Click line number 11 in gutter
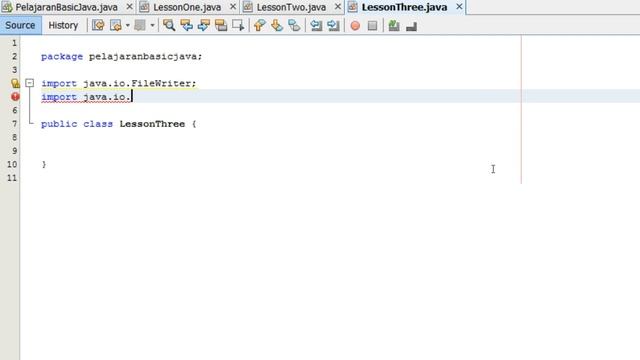The height and width of the screenshot is (360, 640). pos(12,178)
